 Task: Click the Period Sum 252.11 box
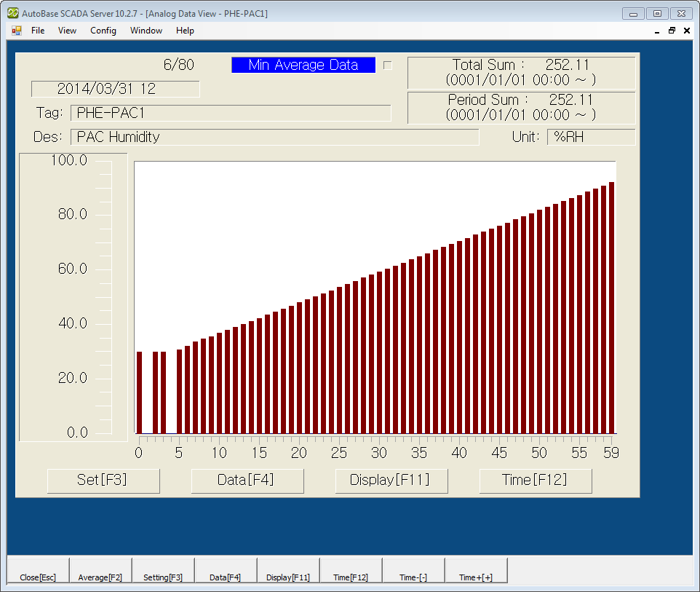[521, 108]
